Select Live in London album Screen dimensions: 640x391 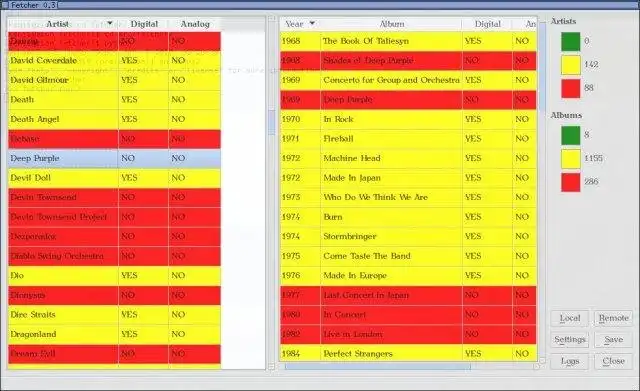pyautogui.click(x=409, y=334)
